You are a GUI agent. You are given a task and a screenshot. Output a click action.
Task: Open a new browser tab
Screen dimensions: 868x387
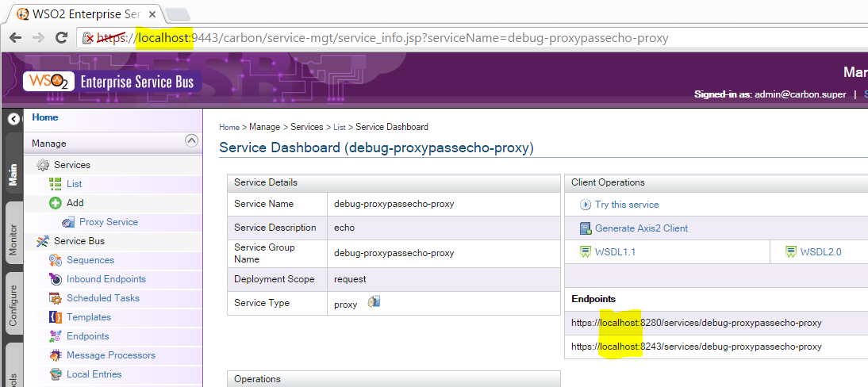tap(177, 14)
